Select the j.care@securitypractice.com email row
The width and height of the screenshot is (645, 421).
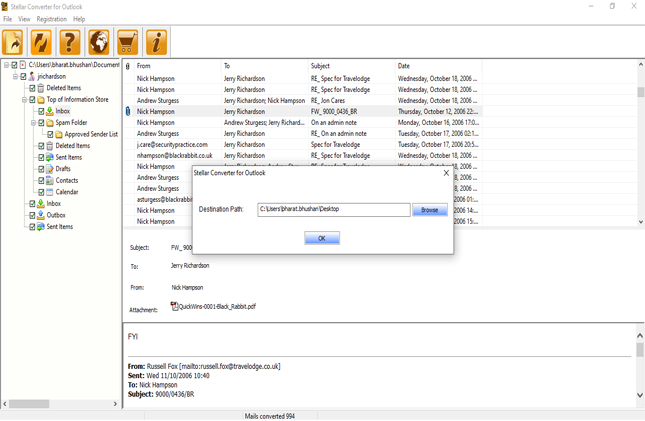pos(303,144)
